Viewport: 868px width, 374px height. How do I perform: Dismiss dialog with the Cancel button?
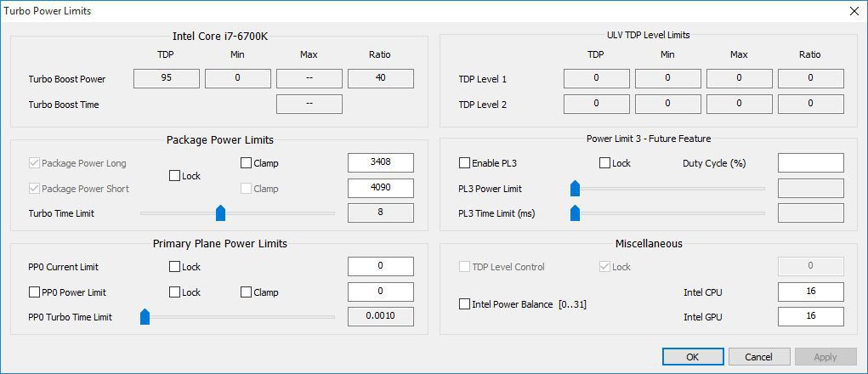point(758,357)
